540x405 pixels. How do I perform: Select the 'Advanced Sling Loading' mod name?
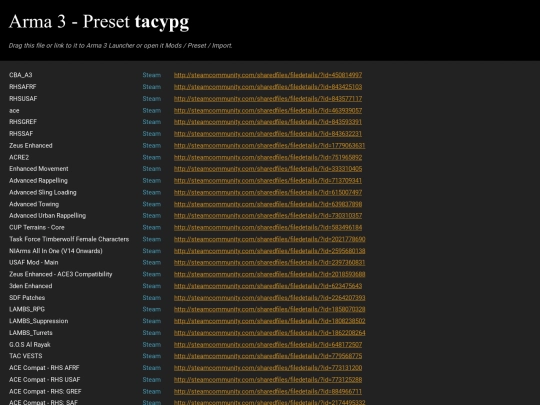(43, 192)
